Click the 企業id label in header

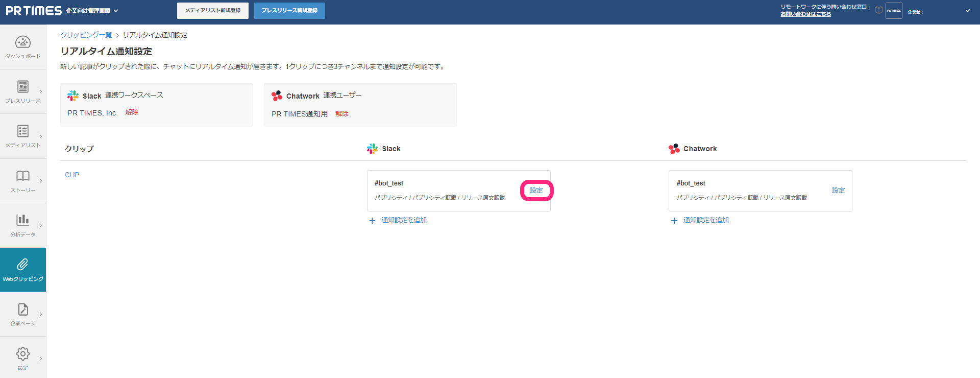[x=915, y=12]
